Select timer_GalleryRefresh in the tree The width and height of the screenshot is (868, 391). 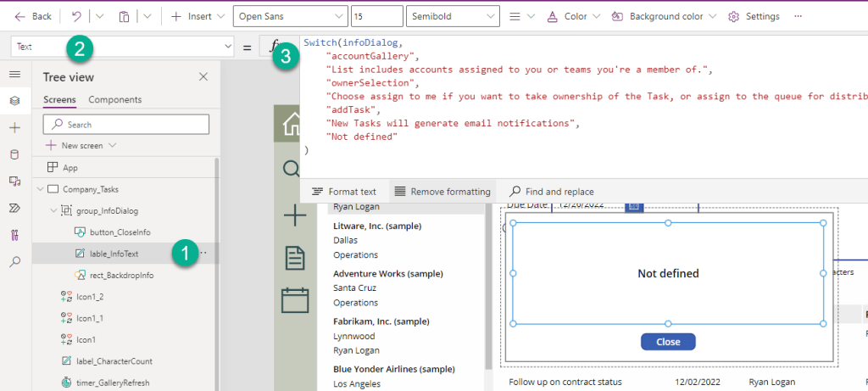pos(113,383)
